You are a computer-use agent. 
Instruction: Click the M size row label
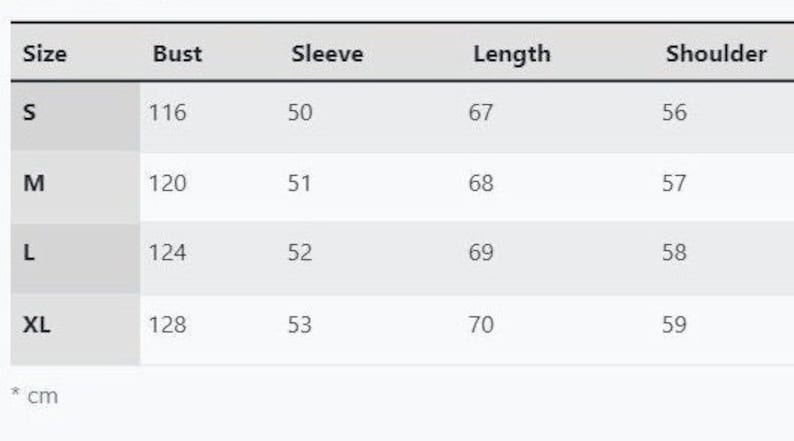(x=33, y=184)
